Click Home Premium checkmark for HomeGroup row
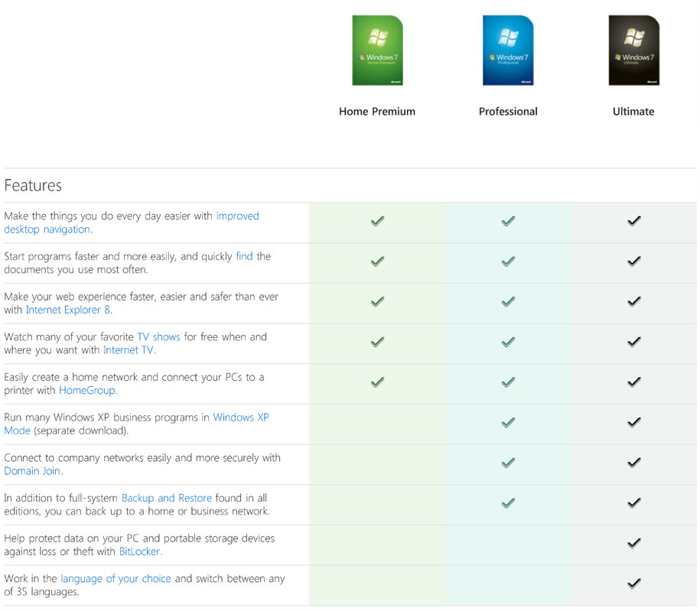 pyautogui.click(x=377, y=382)
